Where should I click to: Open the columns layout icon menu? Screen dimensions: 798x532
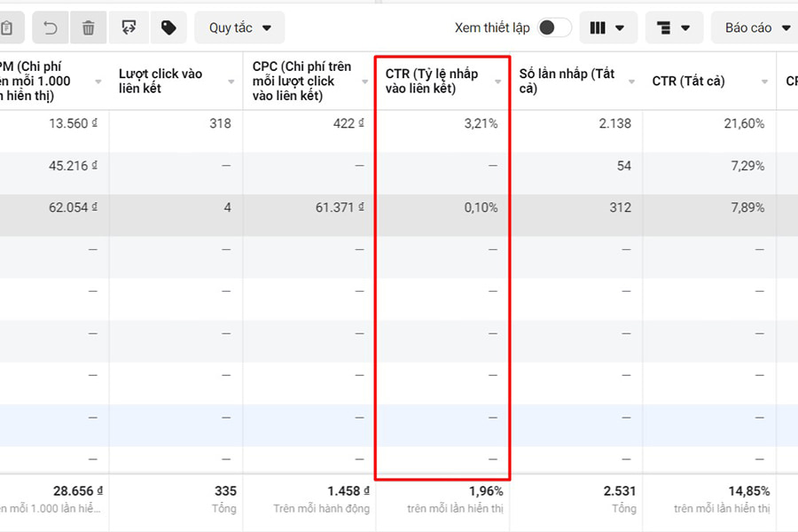607,27
